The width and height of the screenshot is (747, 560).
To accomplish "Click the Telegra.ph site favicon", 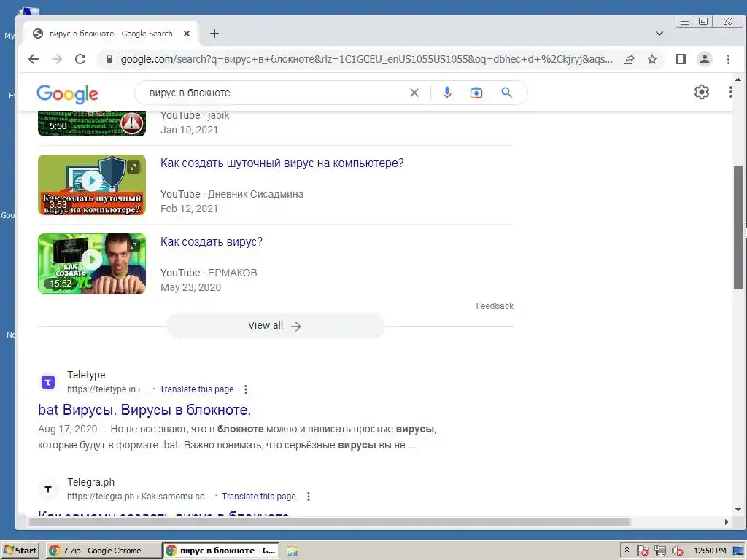I will coord(48,489).
